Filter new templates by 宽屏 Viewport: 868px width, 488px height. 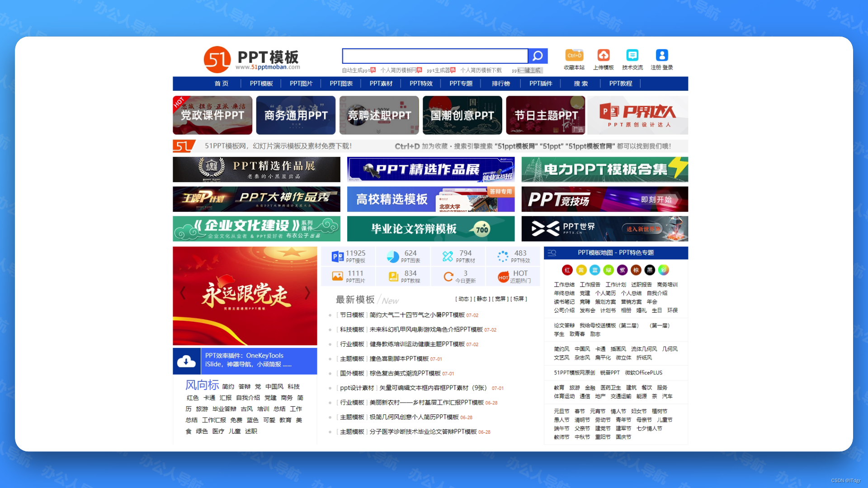(x=500, y=299)
